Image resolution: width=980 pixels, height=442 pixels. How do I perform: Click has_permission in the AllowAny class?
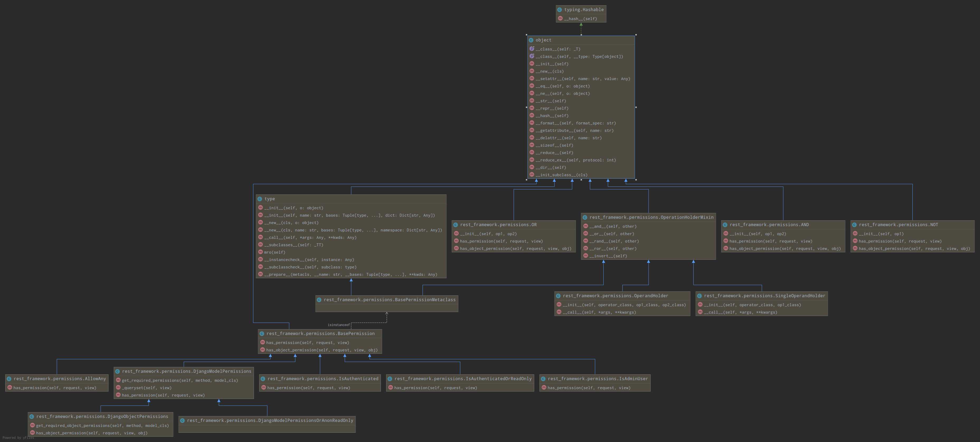55,388
